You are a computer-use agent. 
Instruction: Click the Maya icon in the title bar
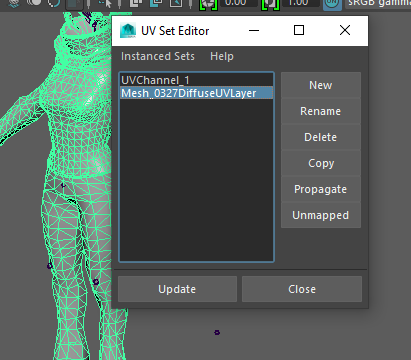pyautogui.click(x=128, y=31)
